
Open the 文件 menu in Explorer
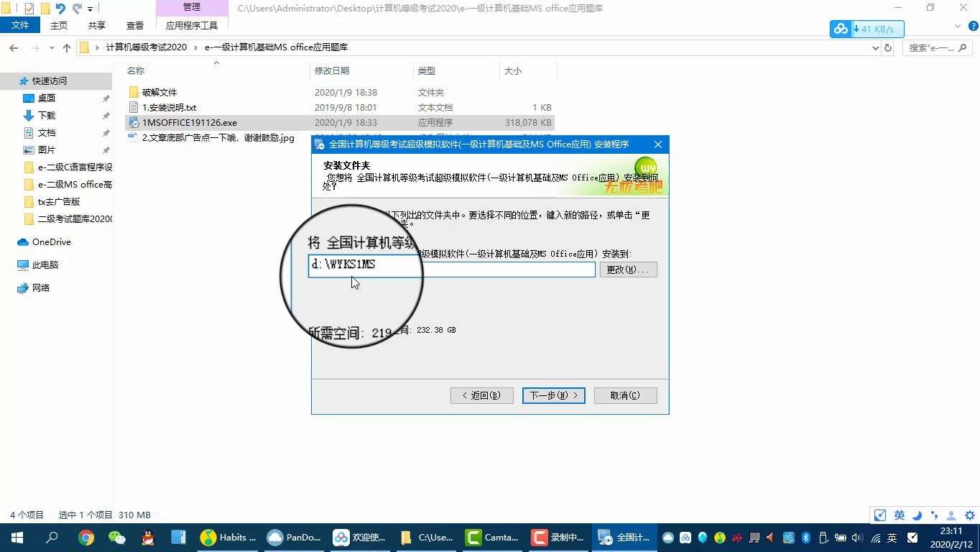point(21,24)
